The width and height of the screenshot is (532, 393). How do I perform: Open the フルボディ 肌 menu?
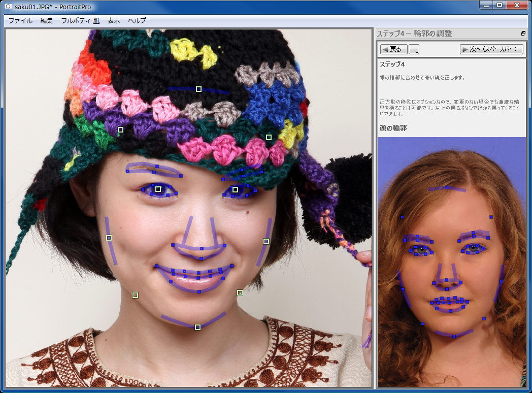80,21
